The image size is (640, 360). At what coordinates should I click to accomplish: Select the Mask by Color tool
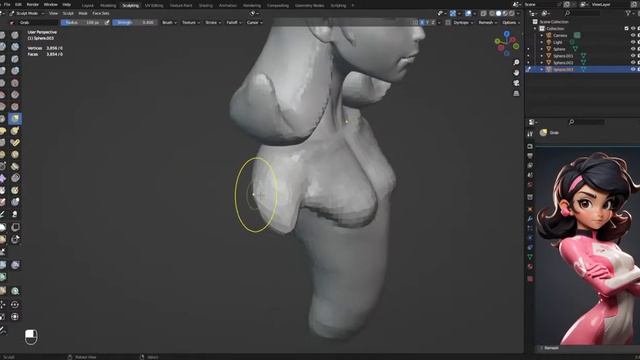[15, 291]
